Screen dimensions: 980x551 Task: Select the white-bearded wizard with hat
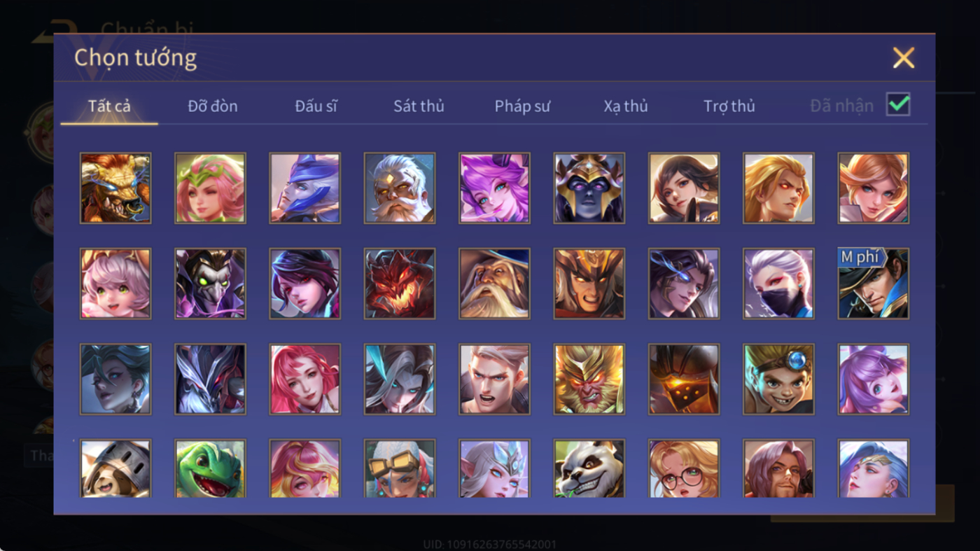[494, 284]
